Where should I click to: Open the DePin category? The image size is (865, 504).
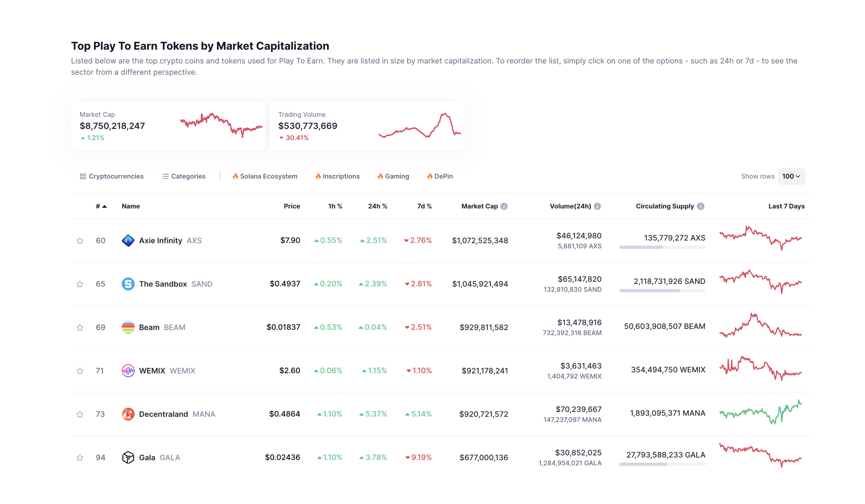tap(440, 176)
